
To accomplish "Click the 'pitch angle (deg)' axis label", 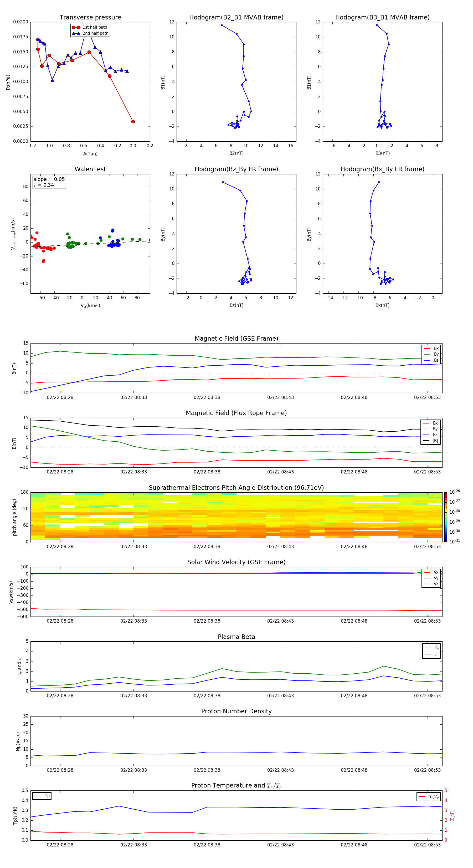I will [x=14, y=517].
